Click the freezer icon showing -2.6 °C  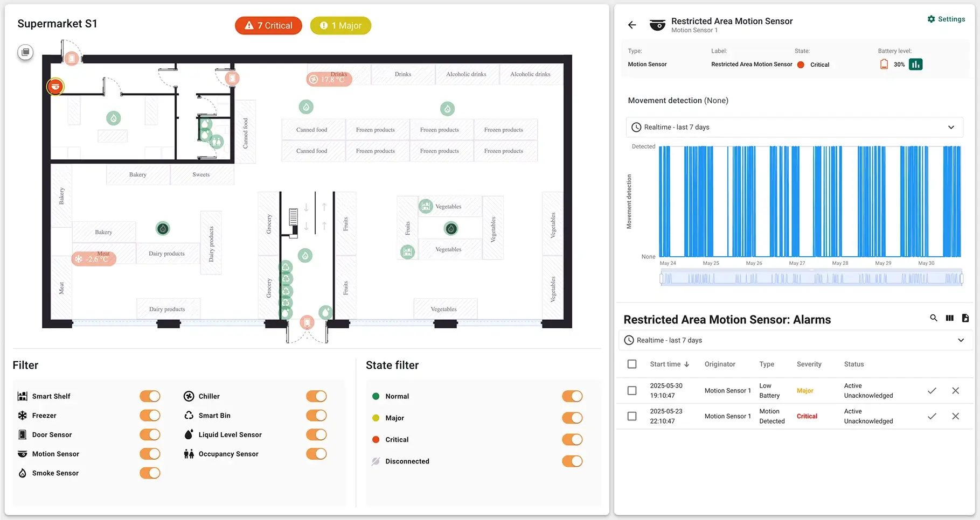coord(79,259)
